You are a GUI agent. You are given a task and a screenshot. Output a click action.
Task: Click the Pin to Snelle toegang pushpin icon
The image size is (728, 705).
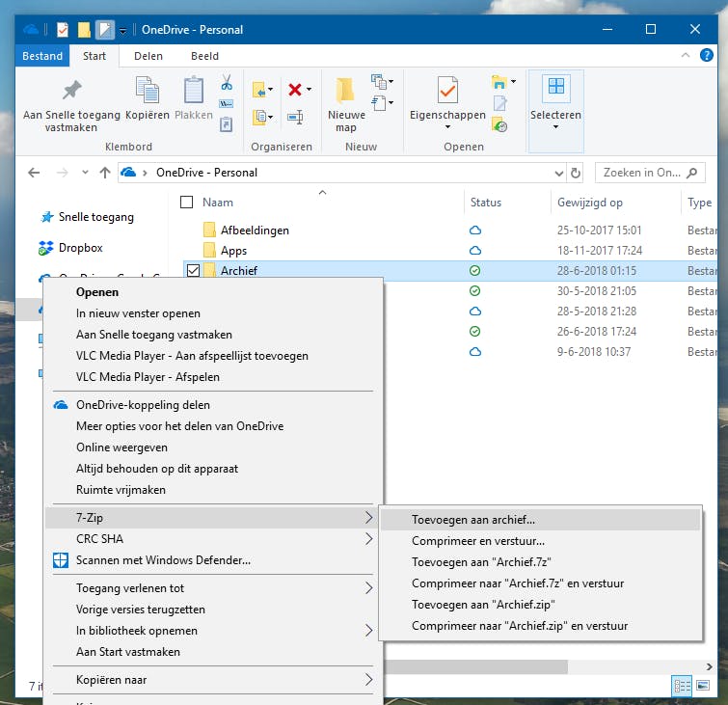click(71, 90)
